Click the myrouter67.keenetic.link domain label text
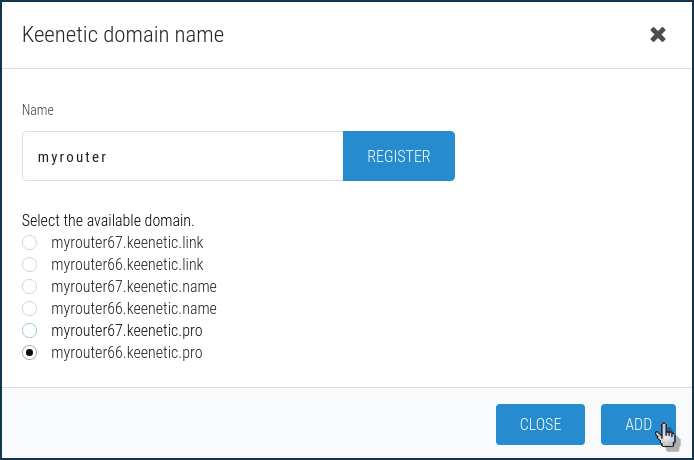 coord(127,243)
